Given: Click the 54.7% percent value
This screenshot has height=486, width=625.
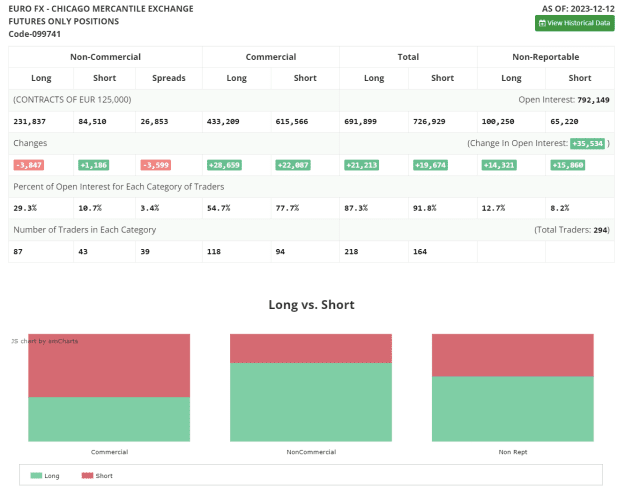Looking at the screenshot, I should [218, 208].
